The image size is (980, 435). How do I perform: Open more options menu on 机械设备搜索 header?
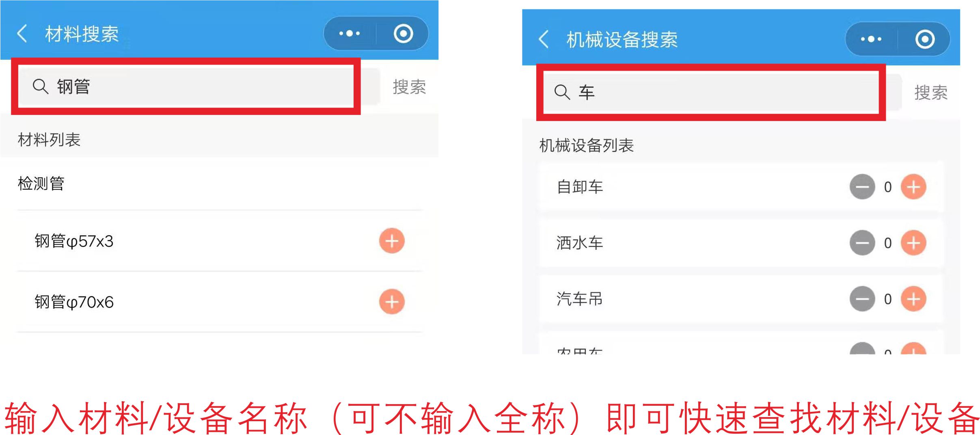[x=871, y=39]
